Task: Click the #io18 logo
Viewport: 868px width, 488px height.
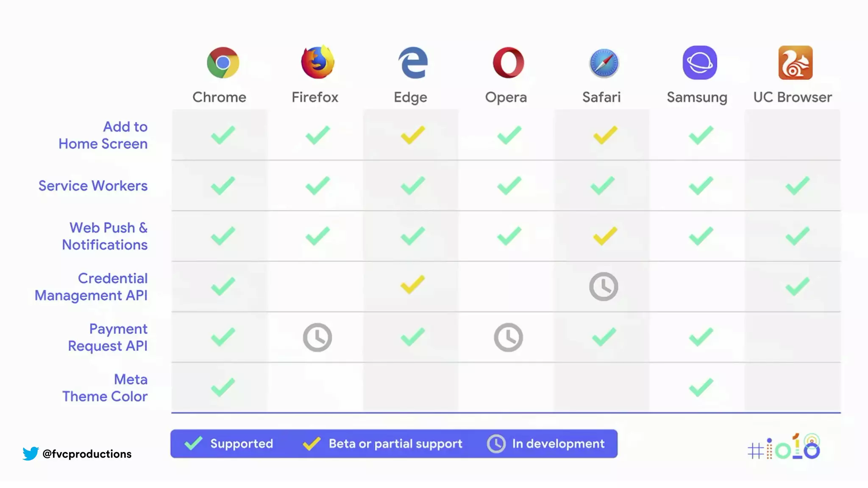Action: click(x=784, y=447)
